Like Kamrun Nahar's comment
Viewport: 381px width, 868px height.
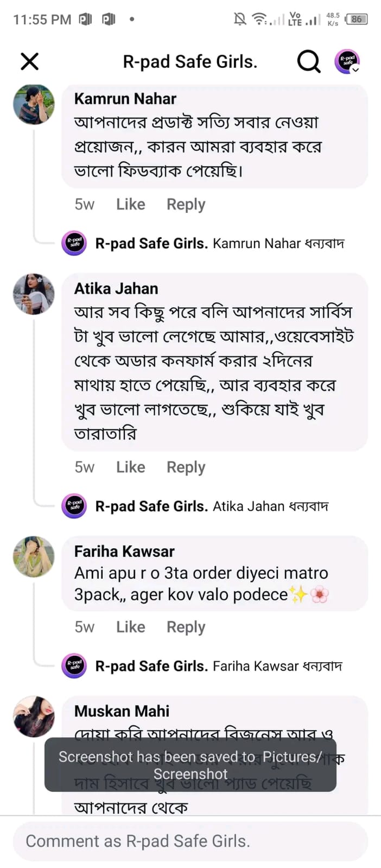(x=130, y=204)
